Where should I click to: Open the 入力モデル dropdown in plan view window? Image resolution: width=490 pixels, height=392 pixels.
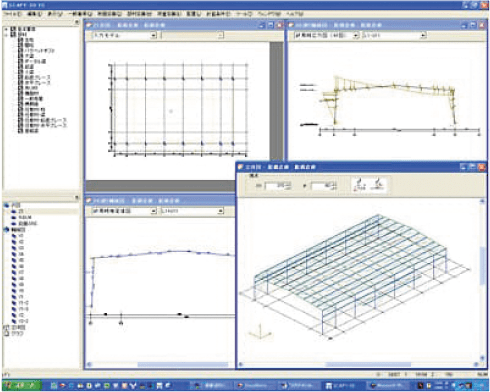[153, 35]
